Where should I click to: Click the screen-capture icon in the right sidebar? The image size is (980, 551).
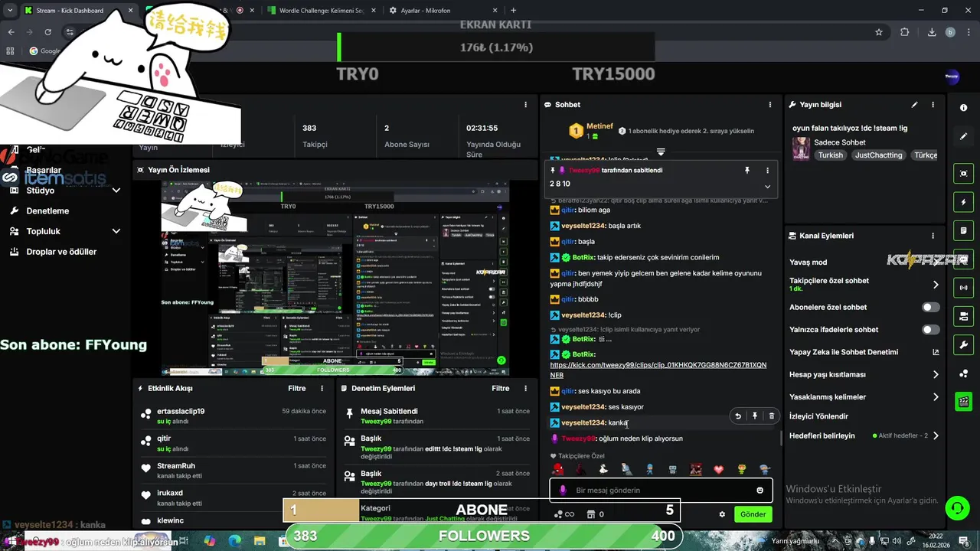pos(964,174)
